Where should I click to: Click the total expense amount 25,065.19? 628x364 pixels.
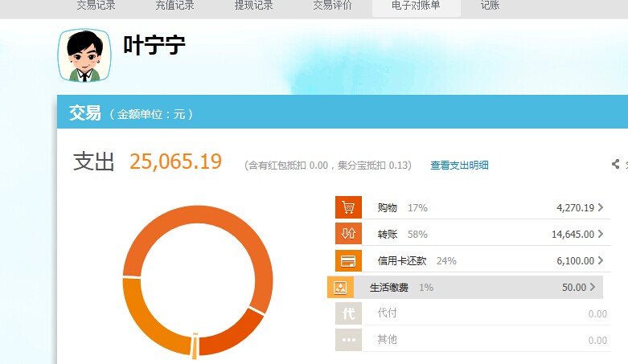175,162
